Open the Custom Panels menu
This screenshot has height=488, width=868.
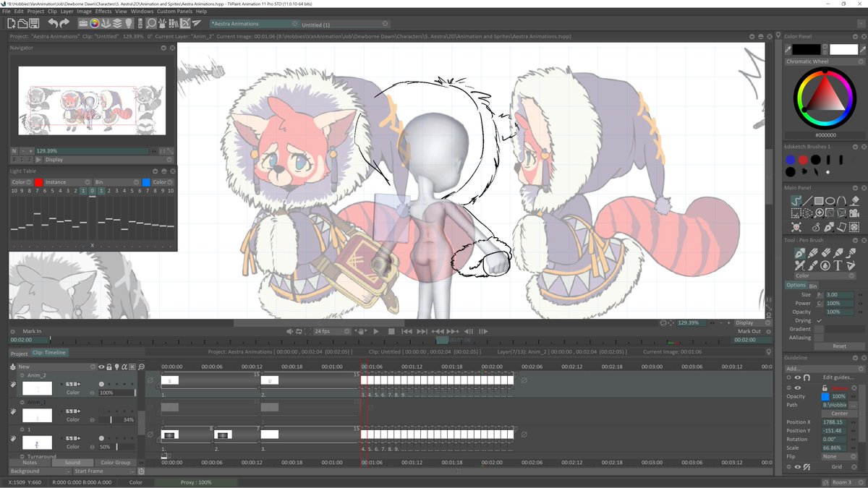[x=174, y=12]
